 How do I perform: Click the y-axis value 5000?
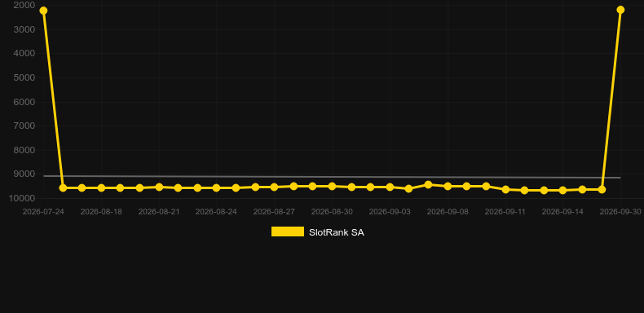click(x=24, y=77)
